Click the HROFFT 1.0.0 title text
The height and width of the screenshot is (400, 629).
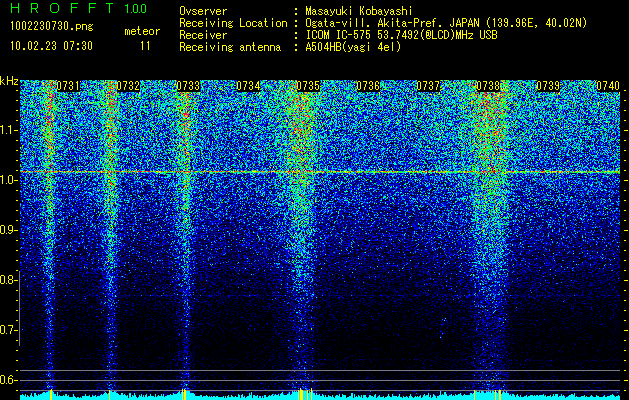[78, 8]
